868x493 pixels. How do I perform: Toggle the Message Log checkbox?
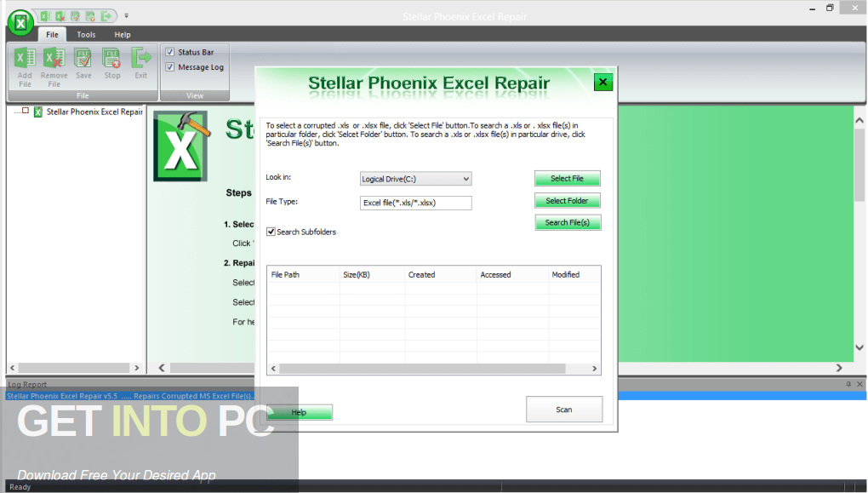pyautogui.click(x=170, y=67)
